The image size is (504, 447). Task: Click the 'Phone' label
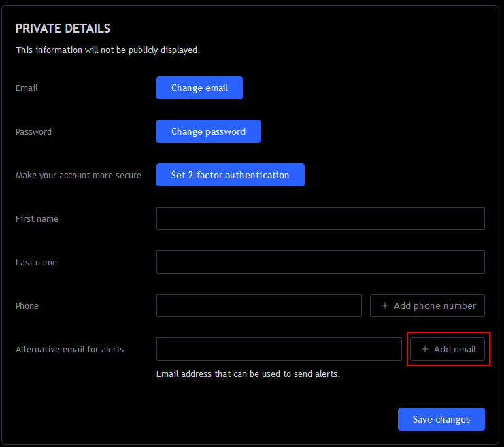click(27, 306)
